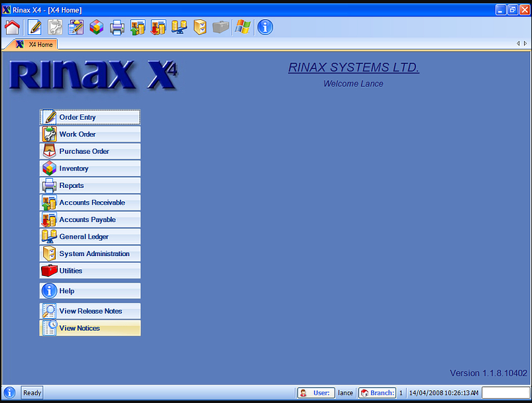Image resolution: width=532 pixels, height=403 pixels.
Task: Click the Welcome Lance text
Action: pos(353,84)
